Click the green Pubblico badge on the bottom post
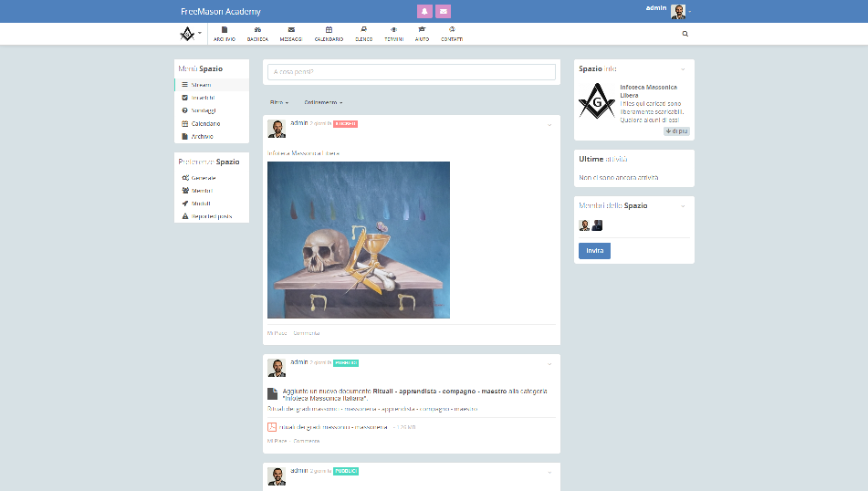This screenshot has height=491, width=868. click(345, 471)
